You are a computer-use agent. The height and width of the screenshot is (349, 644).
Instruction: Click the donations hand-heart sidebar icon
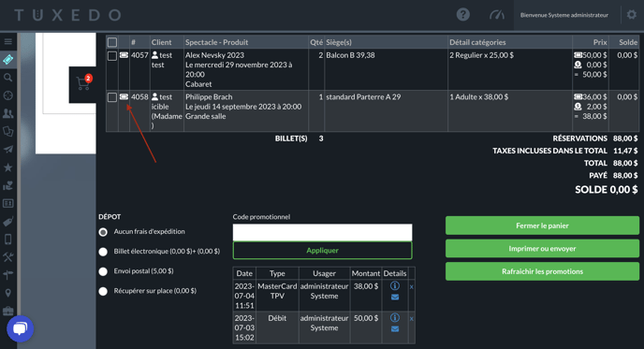pyautogui.click(x=7, y=185)
